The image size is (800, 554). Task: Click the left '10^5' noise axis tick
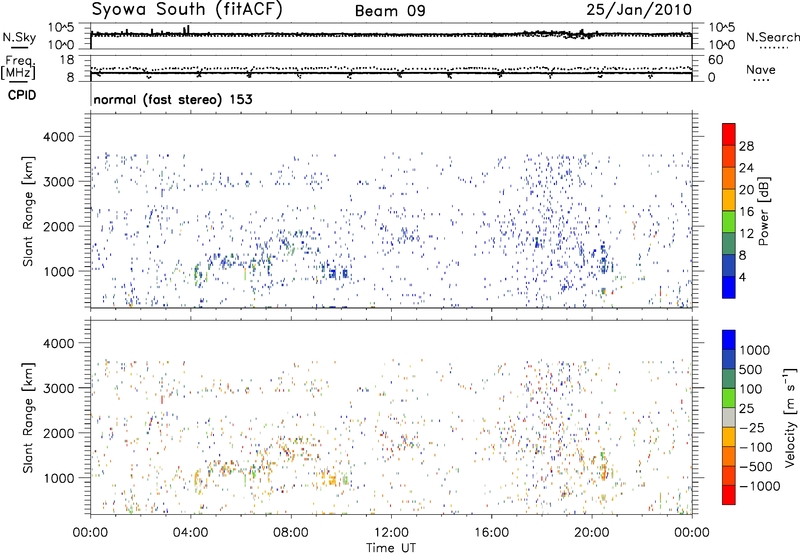tap(62, 28)
